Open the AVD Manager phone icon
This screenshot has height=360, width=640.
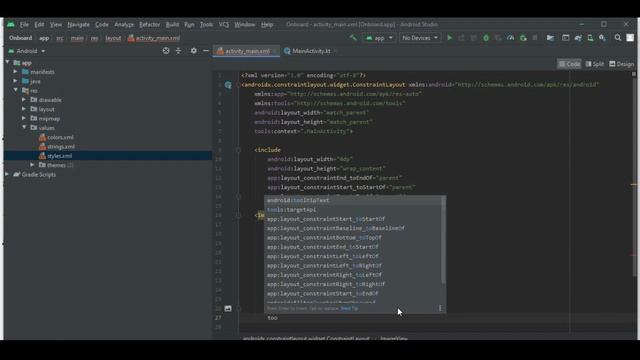[590, 38]
